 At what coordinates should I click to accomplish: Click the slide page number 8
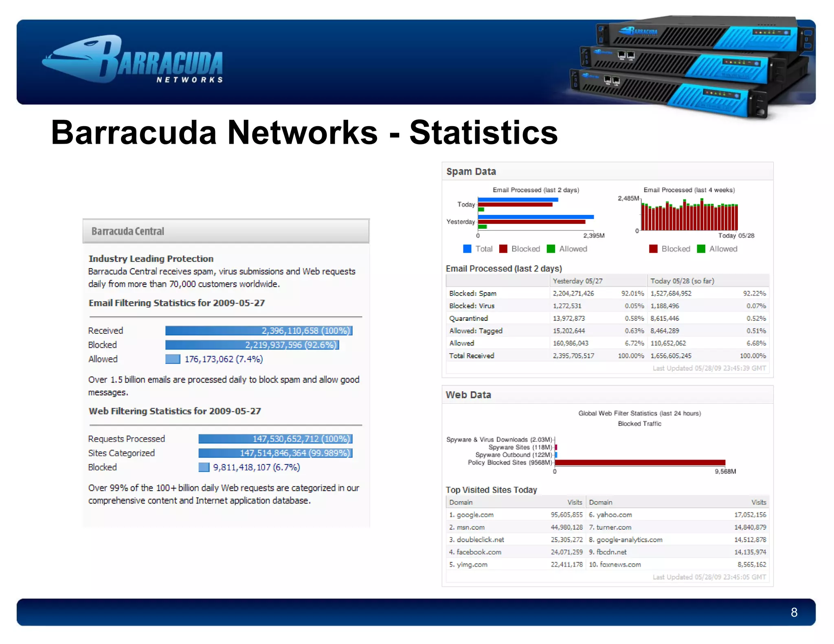[x=794, y=612]
